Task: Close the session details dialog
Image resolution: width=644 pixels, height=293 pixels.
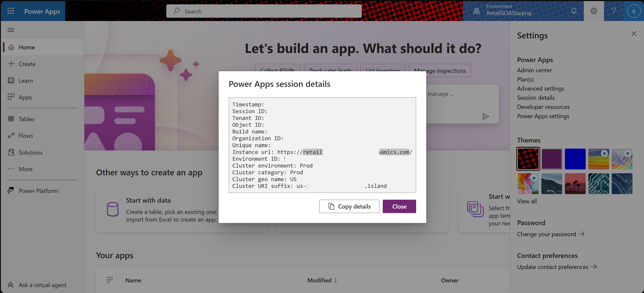Action: (399, 206)
